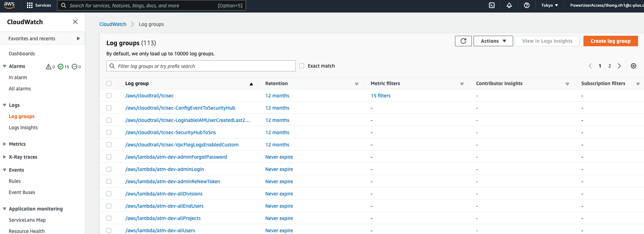This screenshot has width=644, height=234.
Task: Enable the Exact match checkbox
Action: point(302,66)
